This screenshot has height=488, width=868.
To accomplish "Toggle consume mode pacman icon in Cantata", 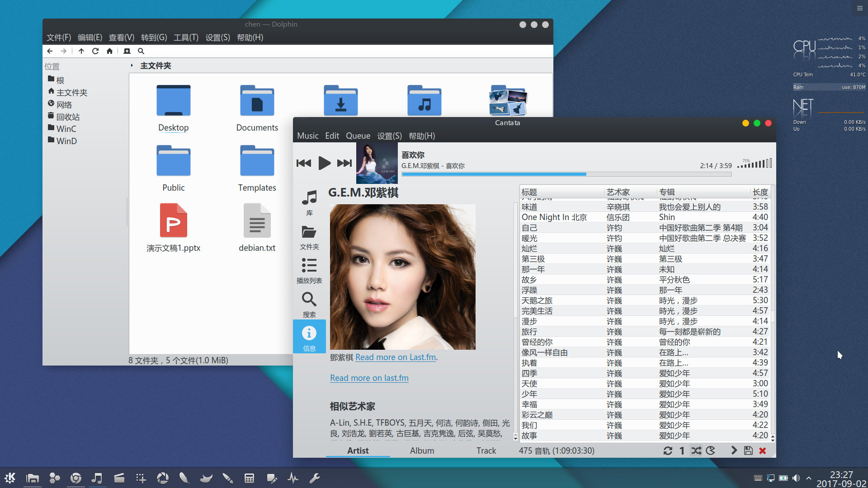I will click(711, 450).
